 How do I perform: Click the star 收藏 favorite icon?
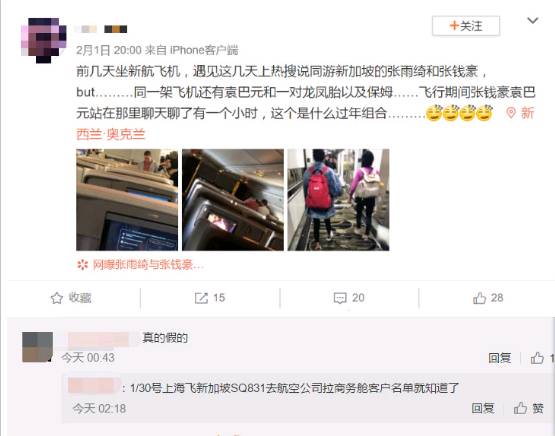coord(57,298)
